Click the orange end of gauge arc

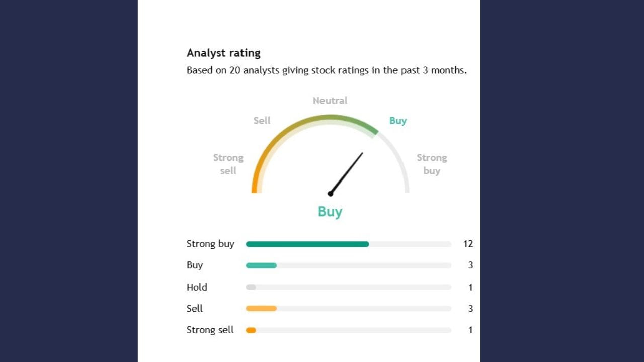(x=254, y=186)
